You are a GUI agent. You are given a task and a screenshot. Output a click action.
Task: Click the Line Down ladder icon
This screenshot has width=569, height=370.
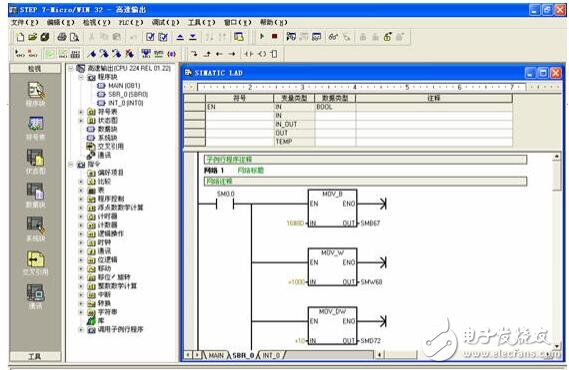(x=194, y=54)
